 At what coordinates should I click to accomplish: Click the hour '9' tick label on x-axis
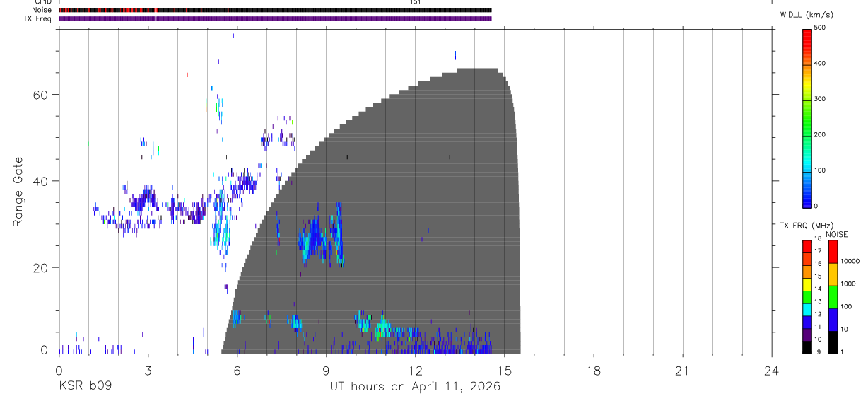click(326, 371)
